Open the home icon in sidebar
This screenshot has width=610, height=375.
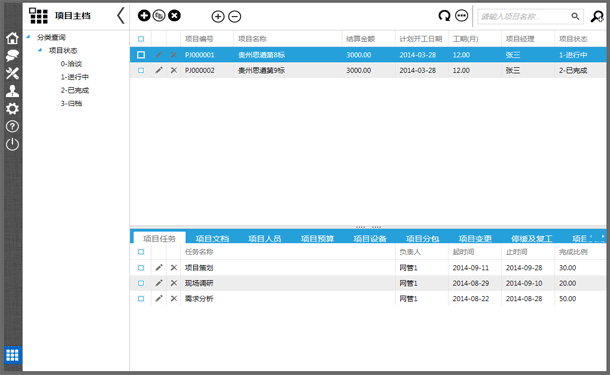click(12, 38)
